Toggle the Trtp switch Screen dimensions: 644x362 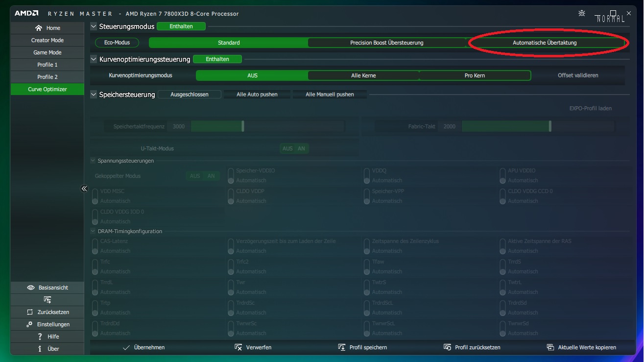tap(95, 308)
